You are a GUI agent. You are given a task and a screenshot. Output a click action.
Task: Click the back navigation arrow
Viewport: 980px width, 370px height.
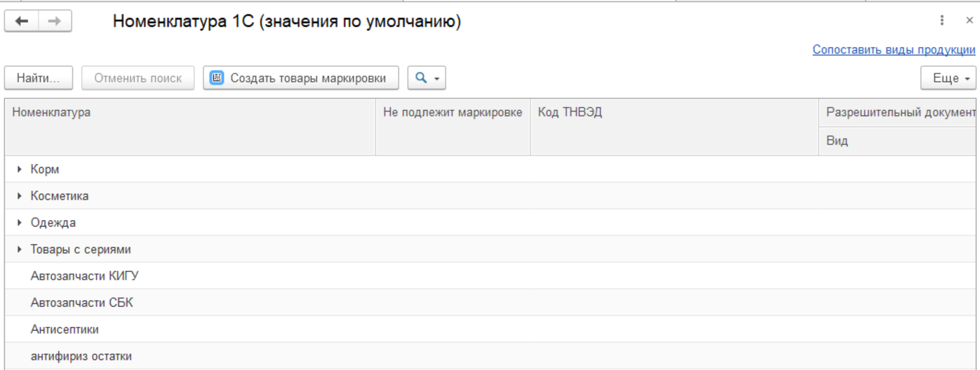(x=21, y=21)
